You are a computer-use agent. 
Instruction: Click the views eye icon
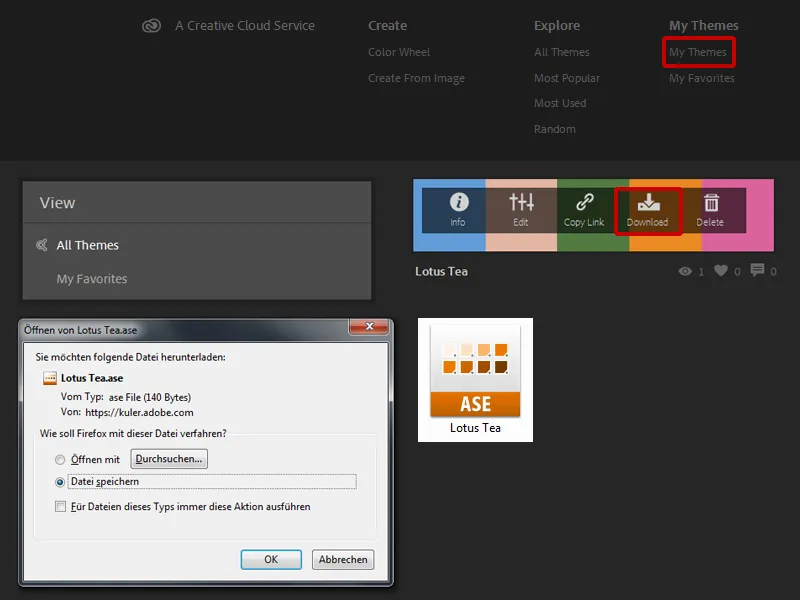click(685, 271)
